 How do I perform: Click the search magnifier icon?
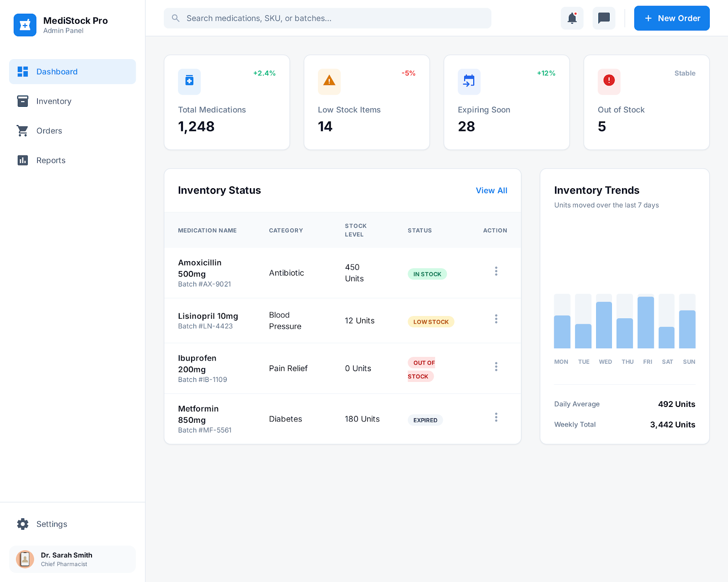[176, 18]
